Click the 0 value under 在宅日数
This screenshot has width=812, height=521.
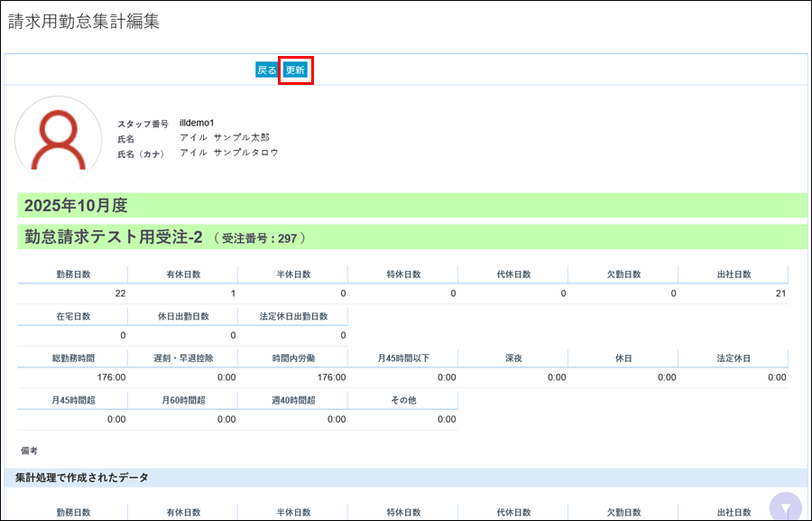pyautogui.click(x=124, y=335)
